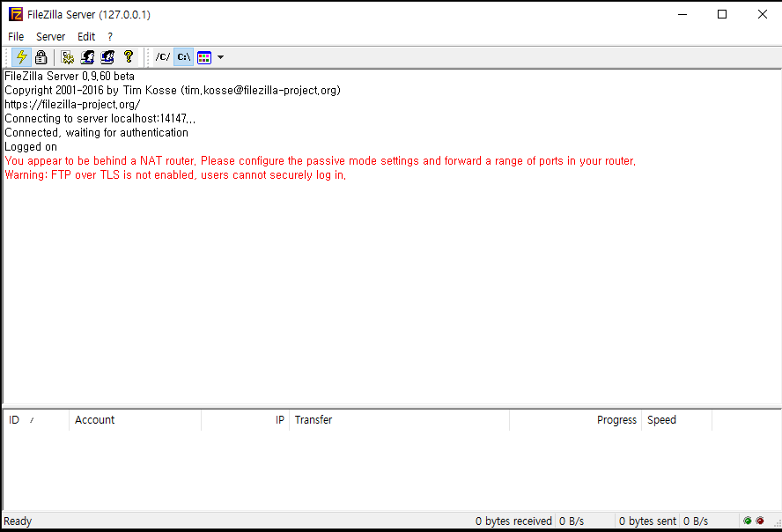The image size is (782, 532).
Task: Click the 'Ready' status bar text
Action: click(18, 521)
